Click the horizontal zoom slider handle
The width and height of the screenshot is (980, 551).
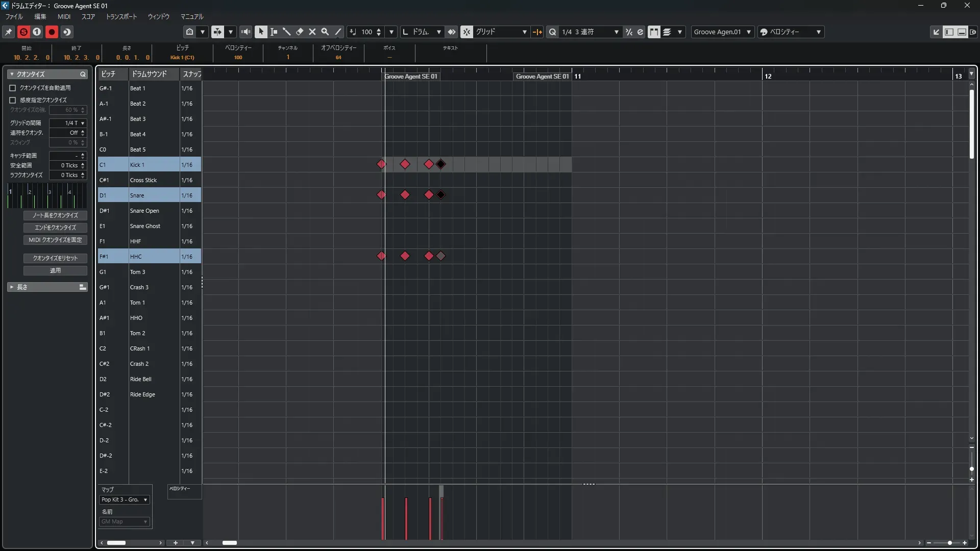coord(949,543)
